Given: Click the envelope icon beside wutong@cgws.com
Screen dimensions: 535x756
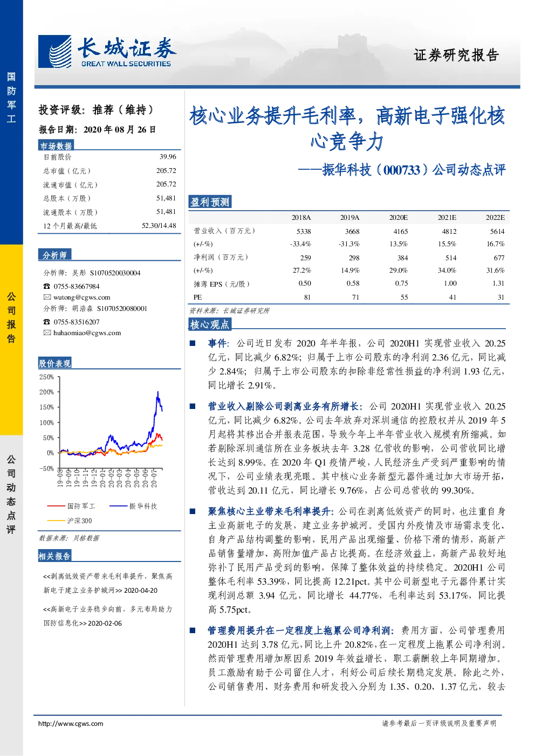Looking at the screenshot, I should pyautogui.click(x=47, y=297).
